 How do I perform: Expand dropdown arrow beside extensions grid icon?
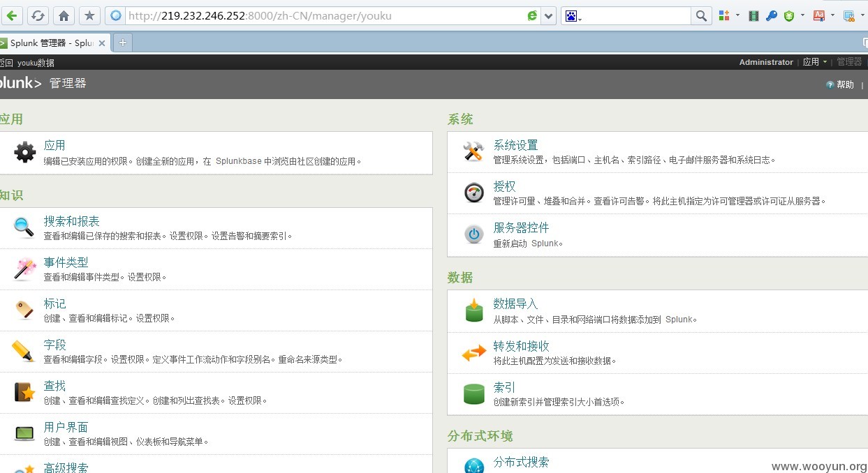[x=737, y=15]
